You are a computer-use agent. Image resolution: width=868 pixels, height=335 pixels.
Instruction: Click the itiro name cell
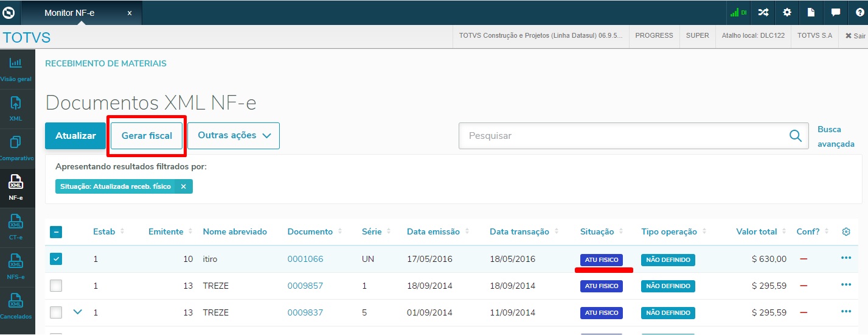[x=210, y=259]
